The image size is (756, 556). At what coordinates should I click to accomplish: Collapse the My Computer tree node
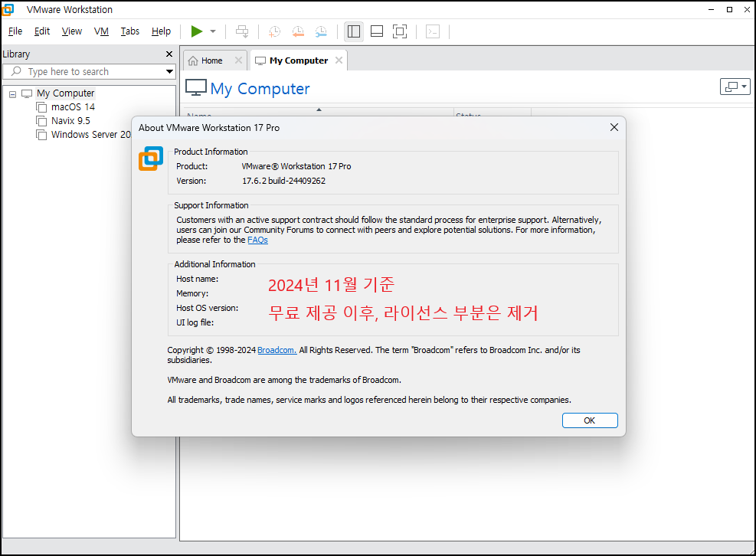[x=12, y=94]
